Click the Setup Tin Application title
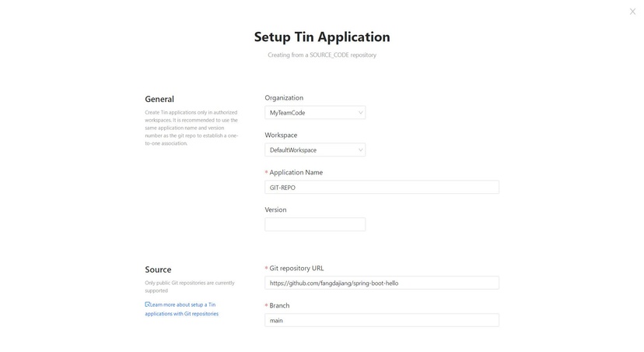This screenshot has width=644, height=352. pyautogui.click(x=322, y=37)
